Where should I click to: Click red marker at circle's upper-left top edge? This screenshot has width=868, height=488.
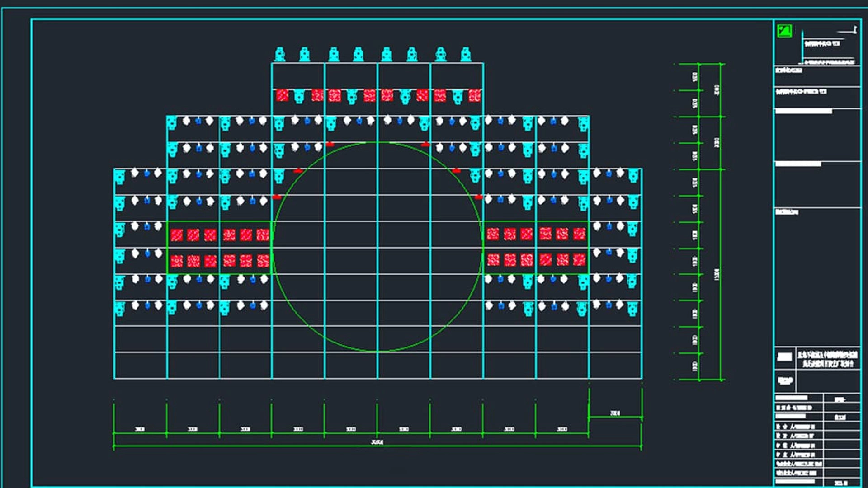pyautogui.click(x=330, y=144)
